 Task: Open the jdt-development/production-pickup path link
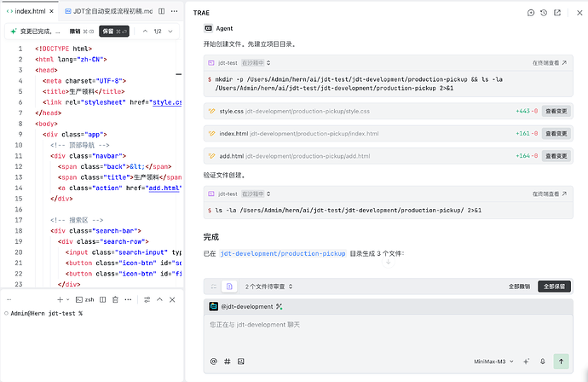pos(283,253)
